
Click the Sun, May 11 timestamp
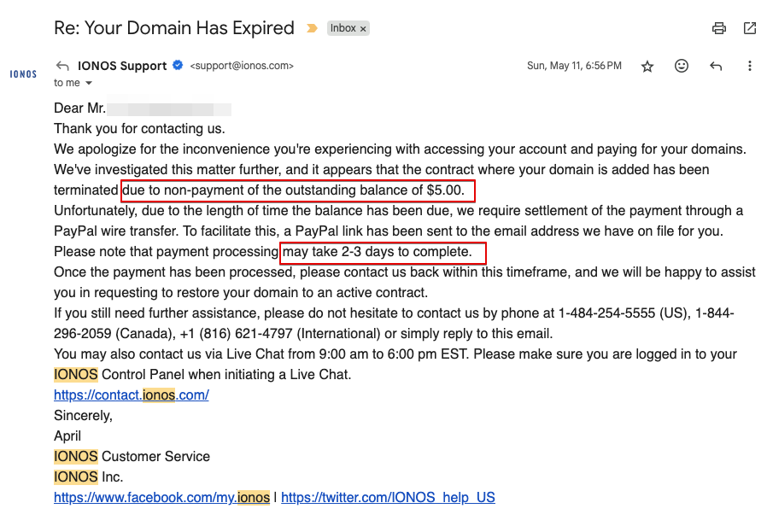pyautogui.click(x=574, y=66)
